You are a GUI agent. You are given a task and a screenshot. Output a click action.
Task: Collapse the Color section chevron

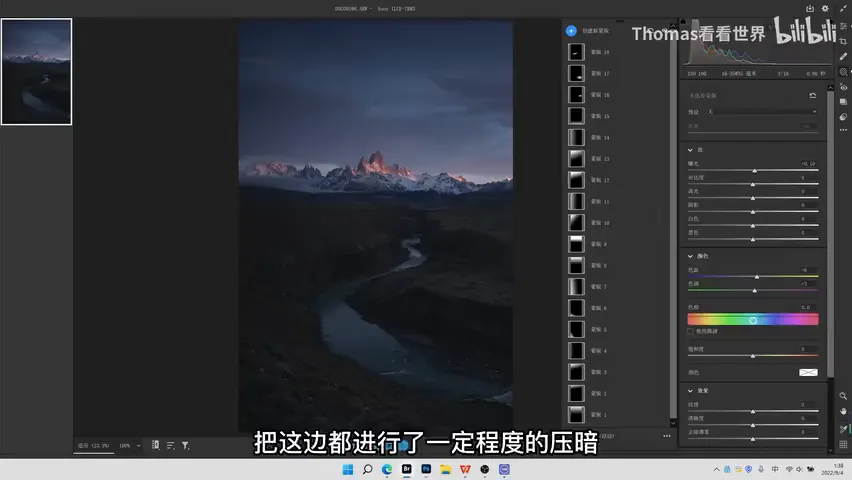(x=690, y=256)
